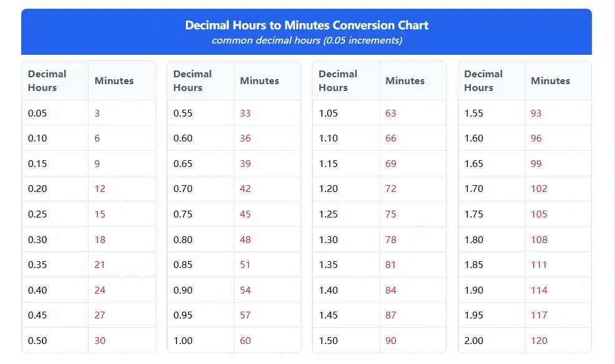This screenshot has width=615, height=364.
Task: Click the subtitle about 0.05 increments
Action: point(306,41)
